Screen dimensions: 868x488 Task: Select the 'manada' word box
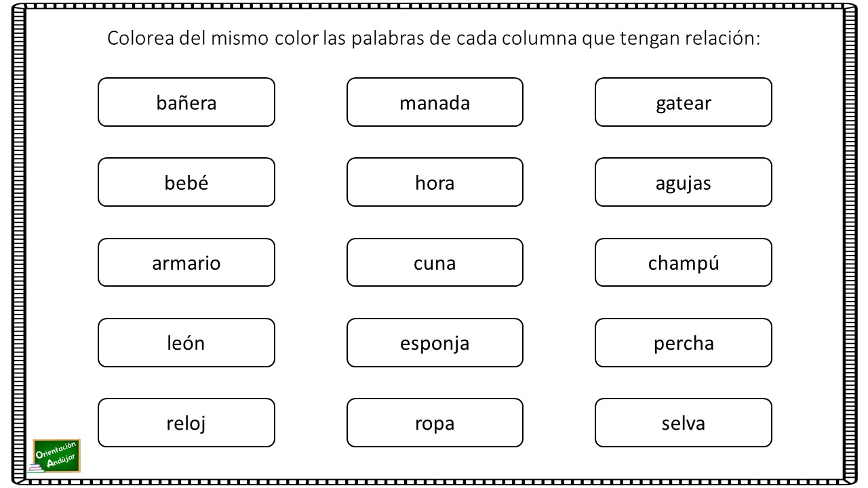(x=435, y=102)
